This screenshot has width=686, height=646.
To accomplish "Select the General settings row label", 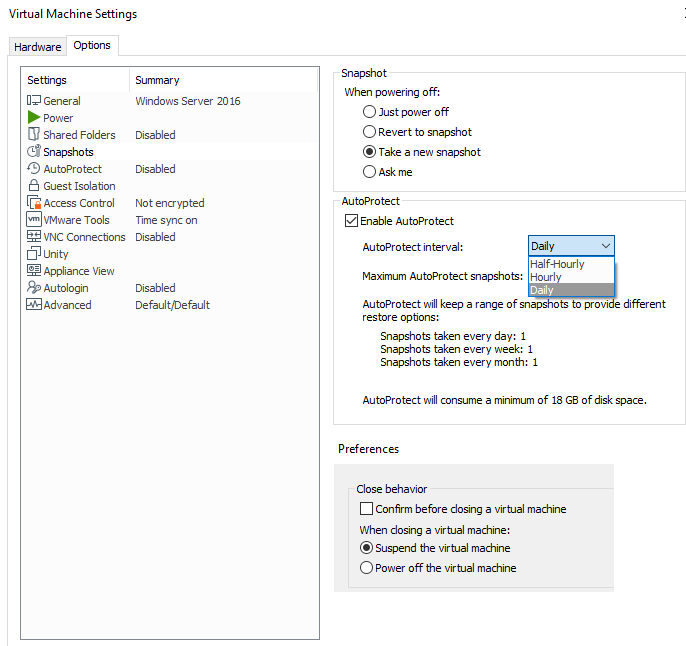I will (62, 101).
